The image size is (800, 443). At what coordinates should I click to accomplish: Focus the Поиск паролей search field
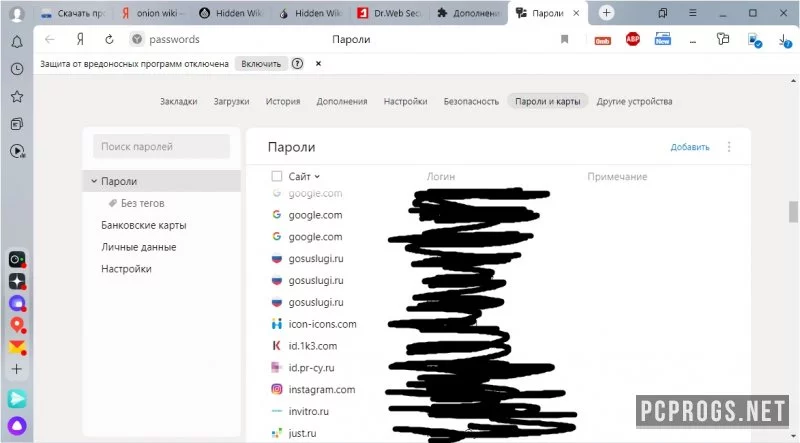coord(161,146)
